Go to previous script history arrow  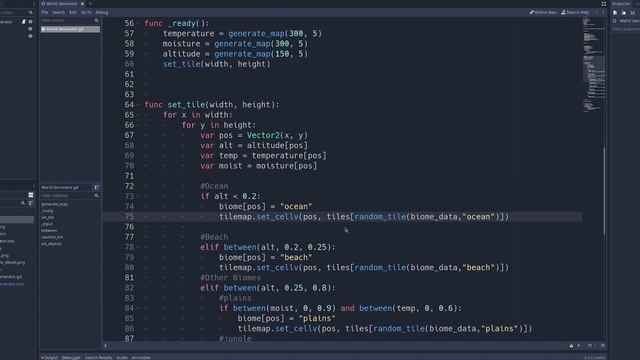[596, 12]
